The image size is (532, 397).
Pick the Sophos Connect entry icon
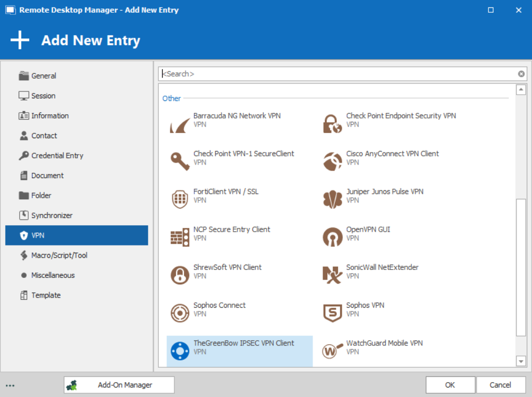pyautogui.click(x=180, y=313)
